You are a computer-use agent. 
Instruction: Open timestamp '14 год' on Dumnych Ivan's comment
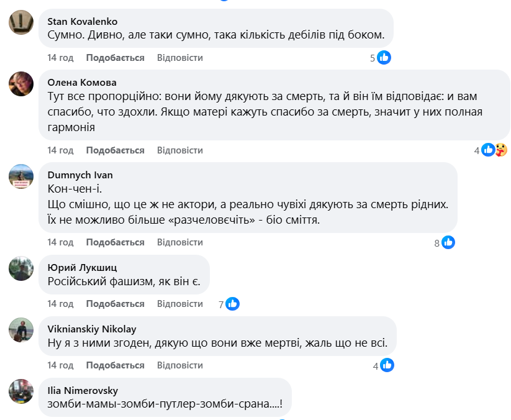coord(60,242)
